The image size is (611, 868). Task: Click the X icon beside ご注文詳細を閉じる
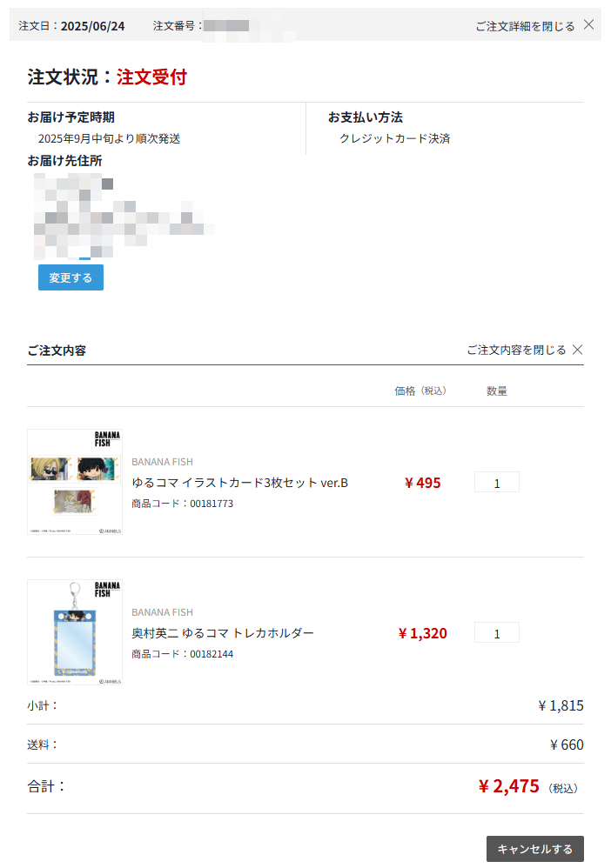[589, 25]
